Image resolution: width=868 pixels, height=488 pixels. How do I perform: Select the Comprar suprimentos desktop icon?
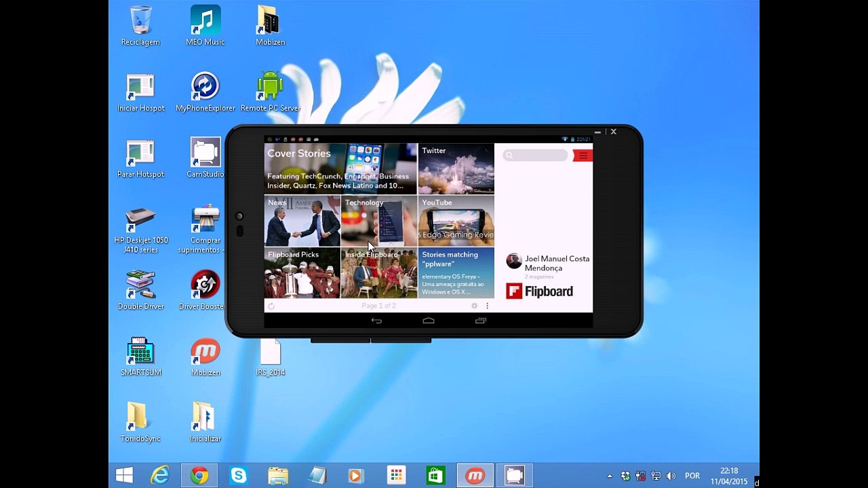[205, 230]
